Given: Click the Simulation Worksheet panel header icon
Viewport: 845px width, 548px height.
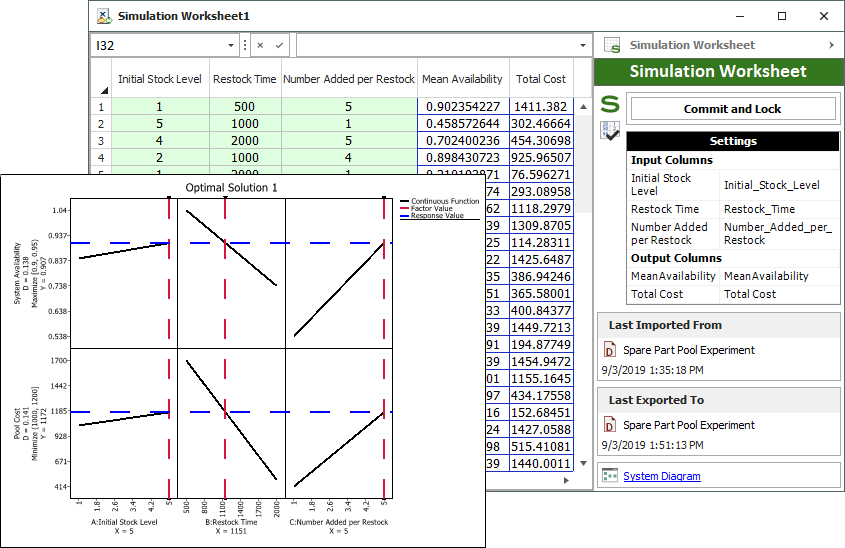Looking at the screenshot, I should [613, 46].
